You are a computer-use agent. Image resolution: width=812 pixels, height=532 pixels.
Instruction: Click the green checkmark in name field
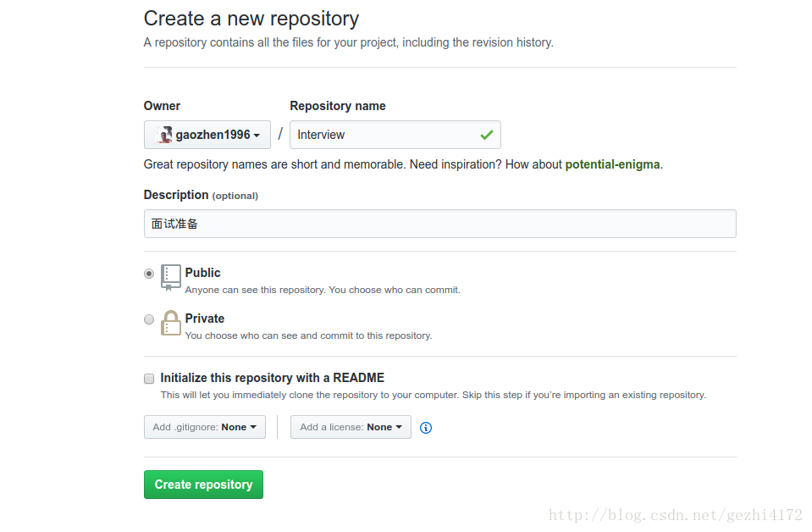tap(486, 135)
